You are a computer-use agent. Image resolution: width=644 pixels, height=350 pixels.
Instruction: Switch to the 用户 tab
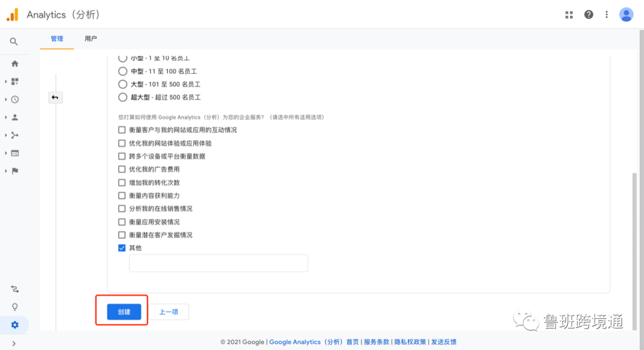tap(90, 38)
